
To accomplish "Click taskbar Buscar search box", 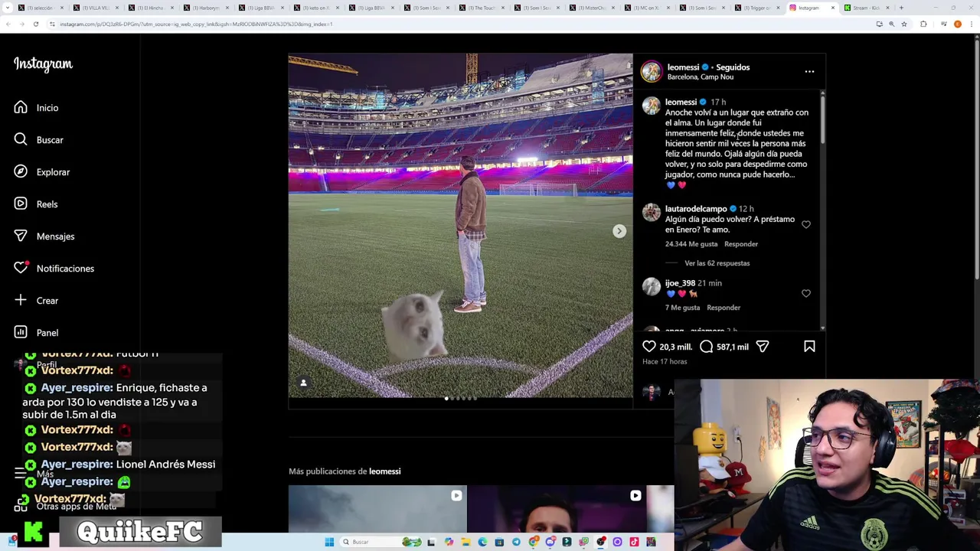I will pyautogui.click(x=381, y=542).
